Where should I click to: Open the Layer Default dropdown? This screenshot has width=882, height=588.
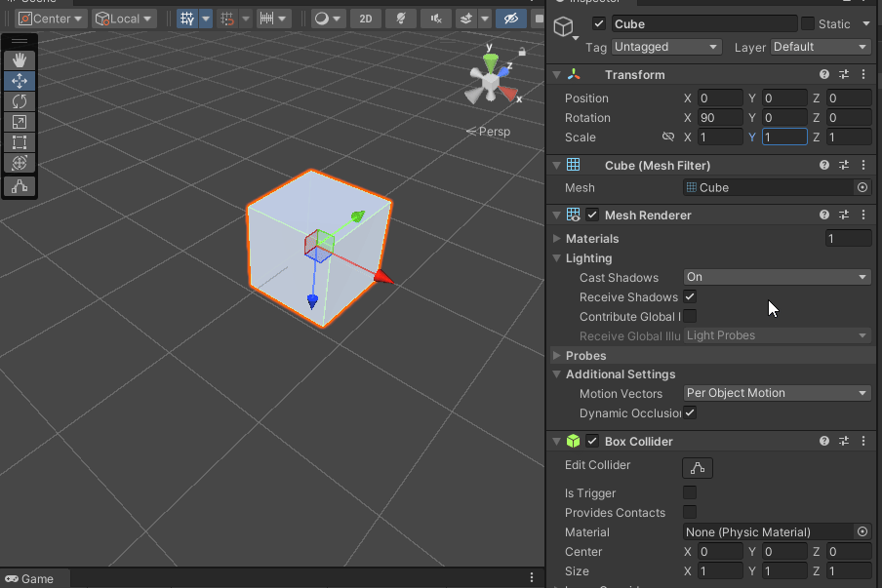tap(821, 47)
